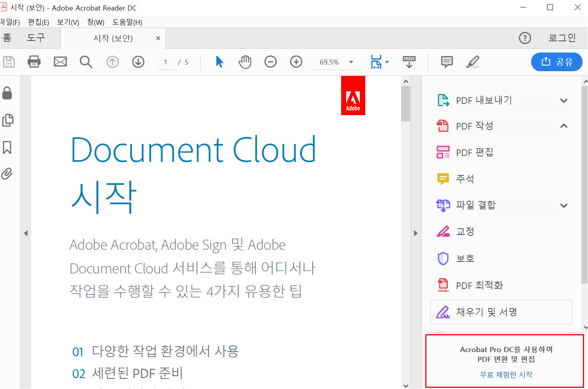Viewport: 588px width, 389px height.
Task: Open the page thumbnails panel
Action: 8,120
